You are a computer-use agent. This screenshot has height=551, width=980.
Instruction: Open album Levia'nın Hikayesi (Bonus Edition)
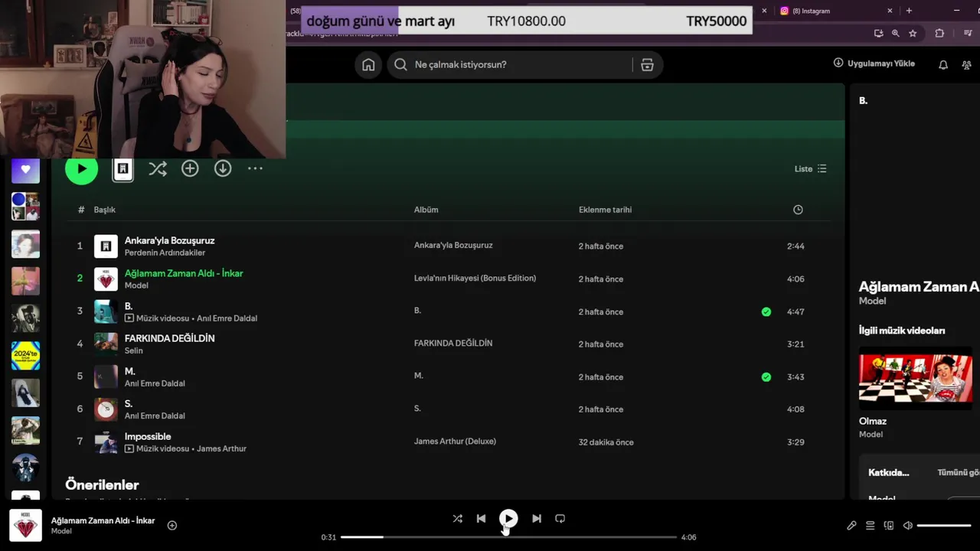tap(475, 278)
